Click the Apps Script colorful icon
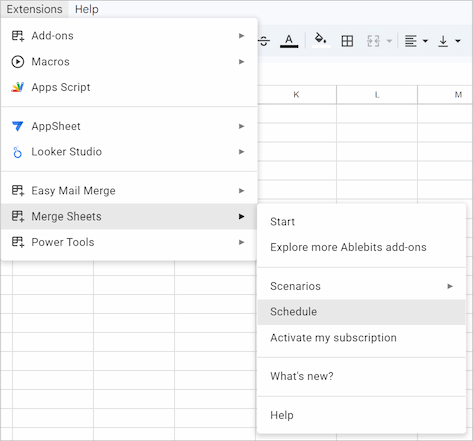This screenshot has width=473, height=441. point(18,87)
